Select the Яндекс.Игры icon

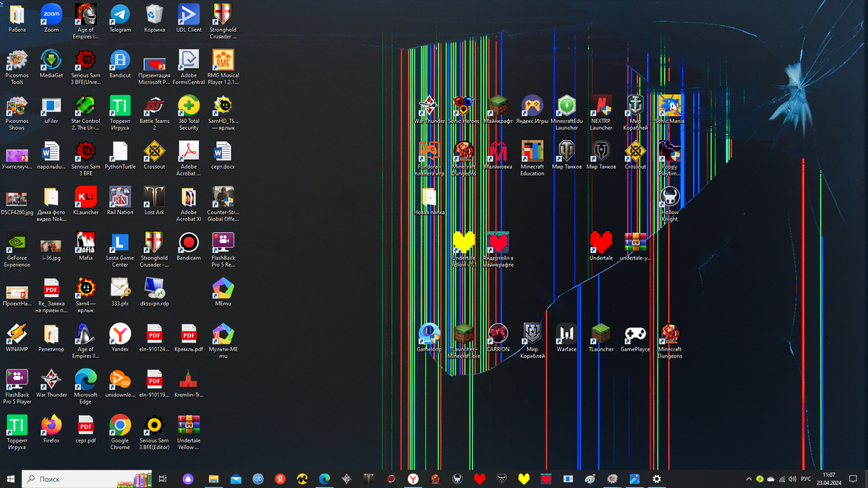pos(532,110)
